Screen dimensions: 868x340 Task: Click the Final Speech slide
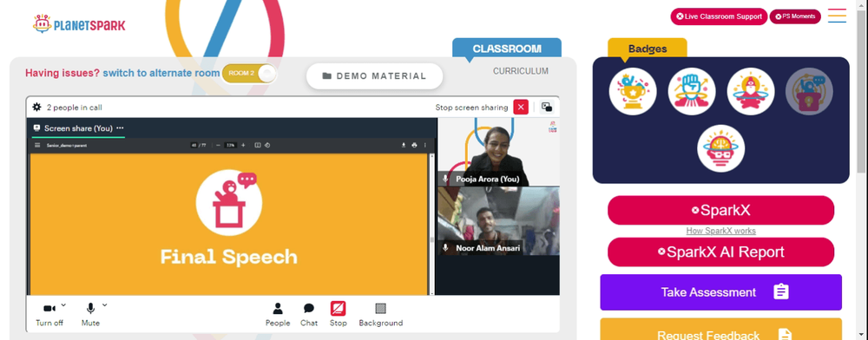[x=228, y=224]
